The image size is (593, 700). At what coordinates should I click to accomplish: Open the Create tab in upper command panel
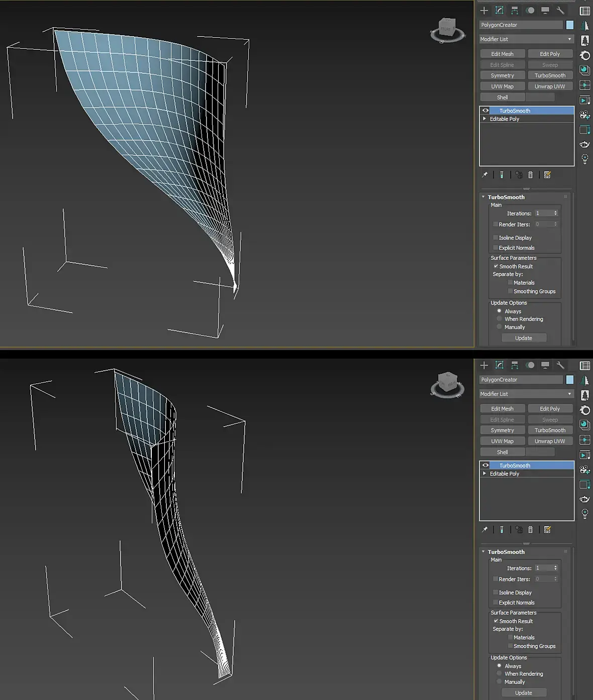coord(484,11)
